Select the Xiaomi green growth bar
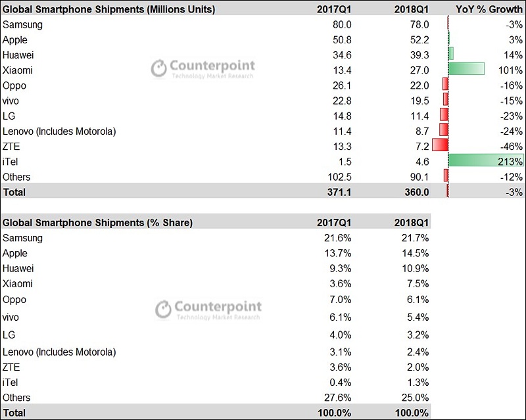The height and width of the screenshot is (420, 526). (466, 69)
